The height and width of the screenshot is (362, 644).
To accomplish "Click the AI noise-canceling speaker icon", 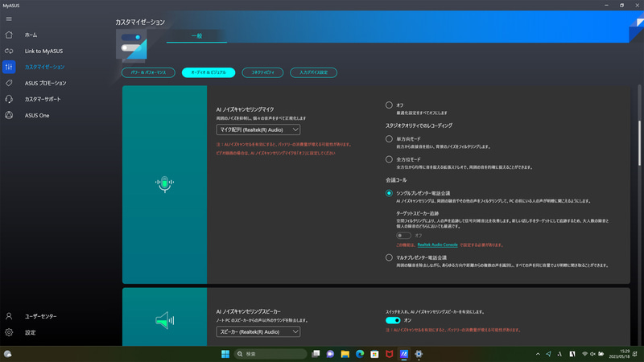I will [165, 320].
